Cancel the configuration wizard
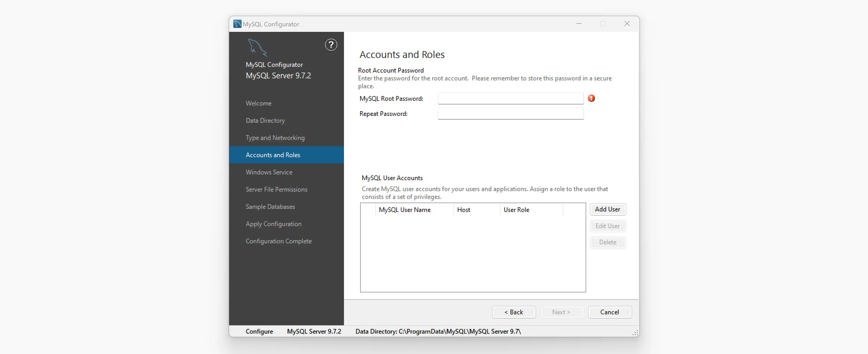 point(610,312)
